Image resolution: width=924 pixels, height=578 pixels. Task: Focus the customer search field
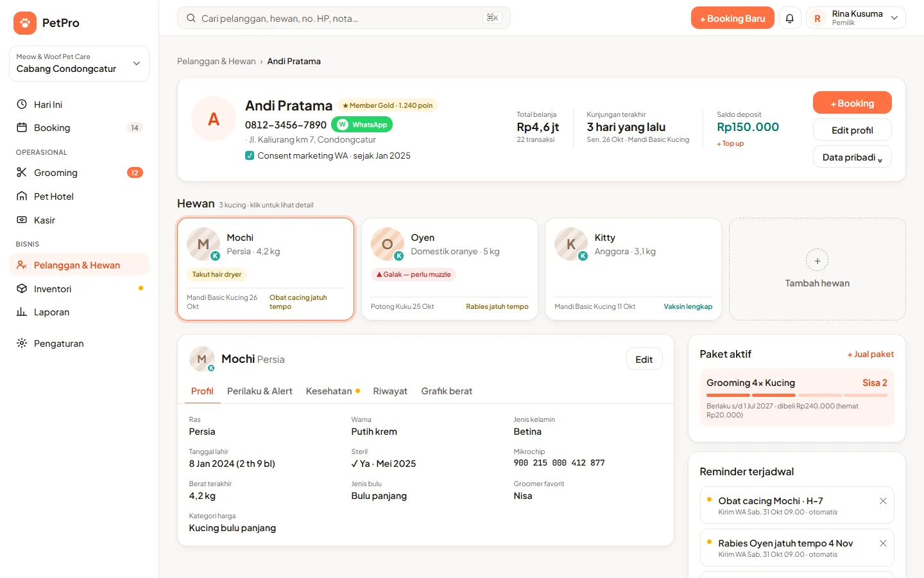coord(344,18)
